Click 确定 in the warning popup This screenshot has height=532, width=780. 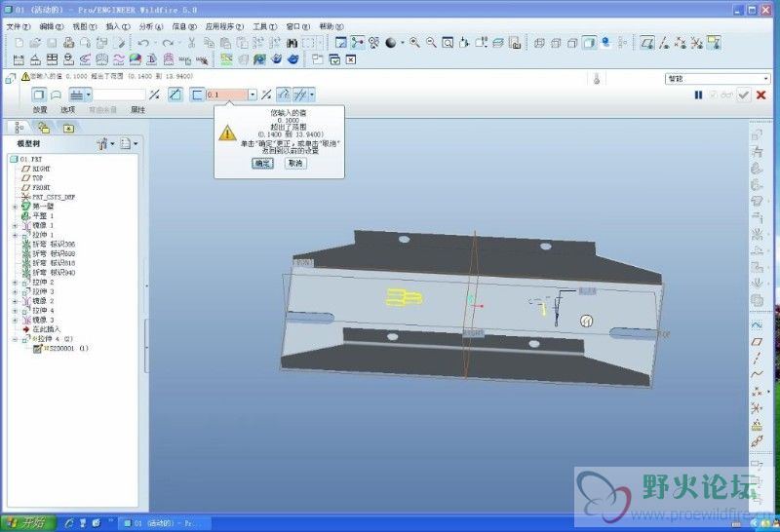coord(262,163)
